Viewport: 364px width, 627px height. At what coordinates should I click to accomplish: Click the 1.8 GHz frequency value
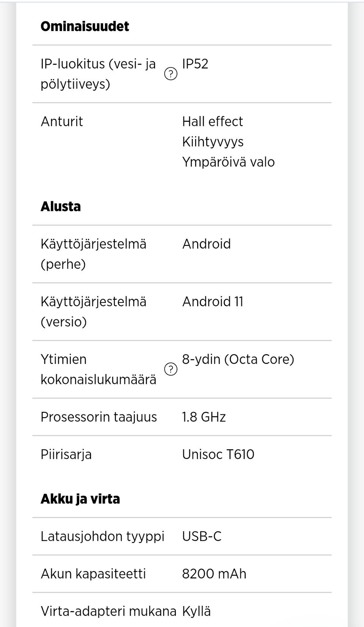click(204, 417)
